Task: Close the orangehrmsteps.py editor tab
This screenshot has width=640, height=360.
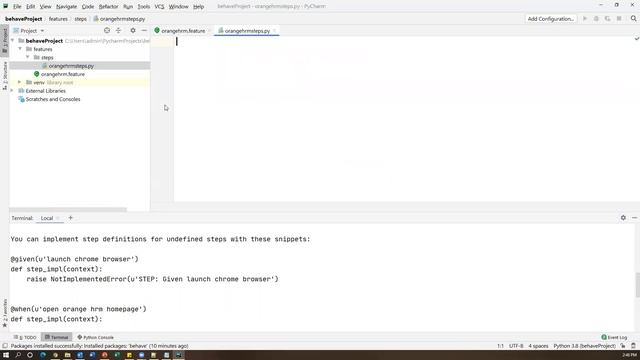Action: (x=275, y=31)
